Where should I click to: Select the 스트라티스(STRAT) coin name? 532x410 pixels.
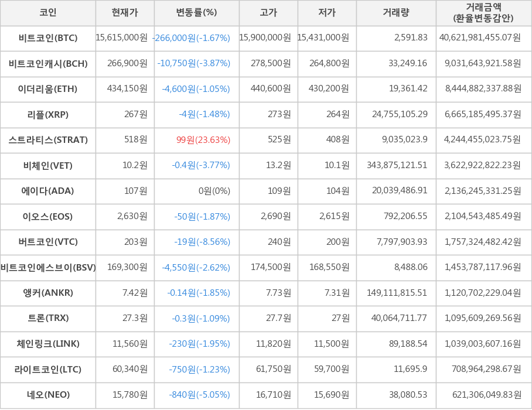click(x=48, y=140)
